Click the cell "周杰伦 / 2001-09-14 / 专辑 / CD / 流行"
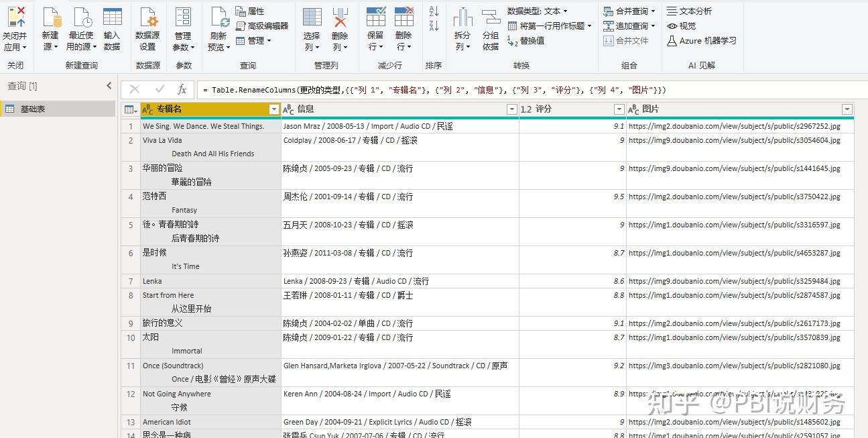This screenshot has height=438, width=868. 400,203
